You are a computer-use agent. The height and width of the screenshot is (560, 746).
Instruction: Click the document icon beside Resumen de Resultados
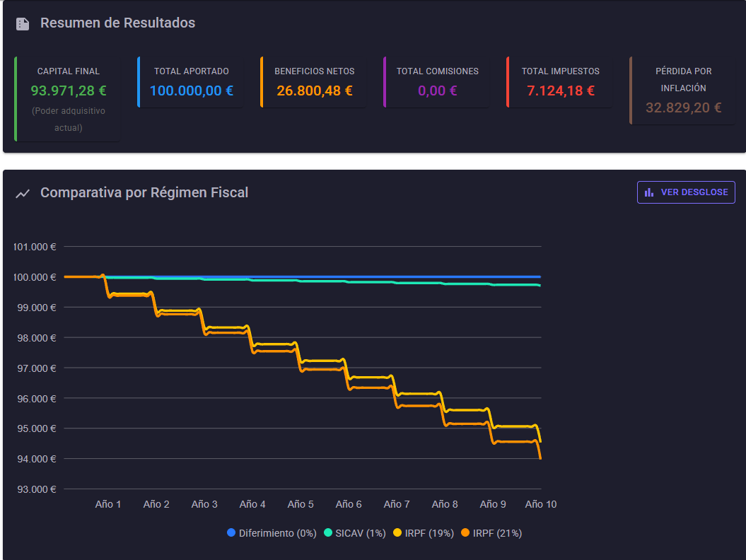point(22,23)
